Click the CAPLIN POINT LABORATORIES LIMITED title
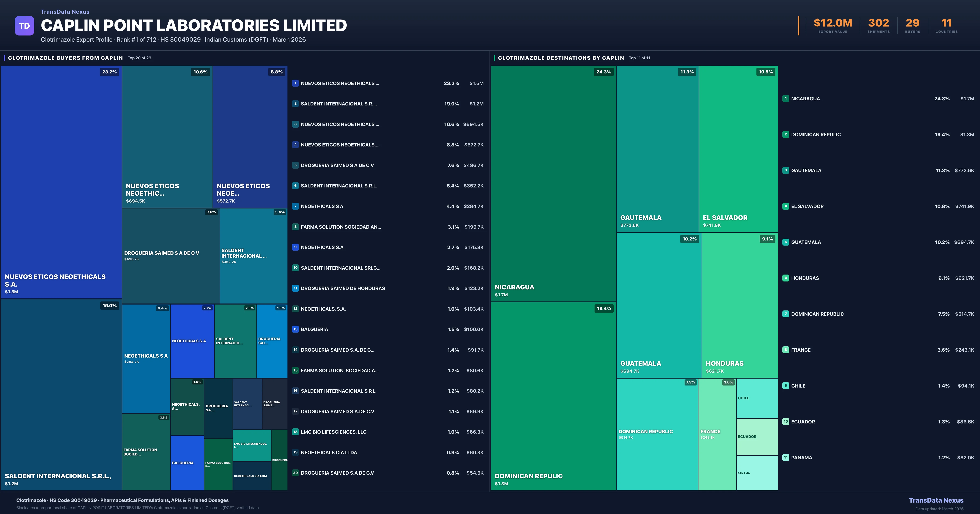 pyautogui.click(x=194, y=25)
